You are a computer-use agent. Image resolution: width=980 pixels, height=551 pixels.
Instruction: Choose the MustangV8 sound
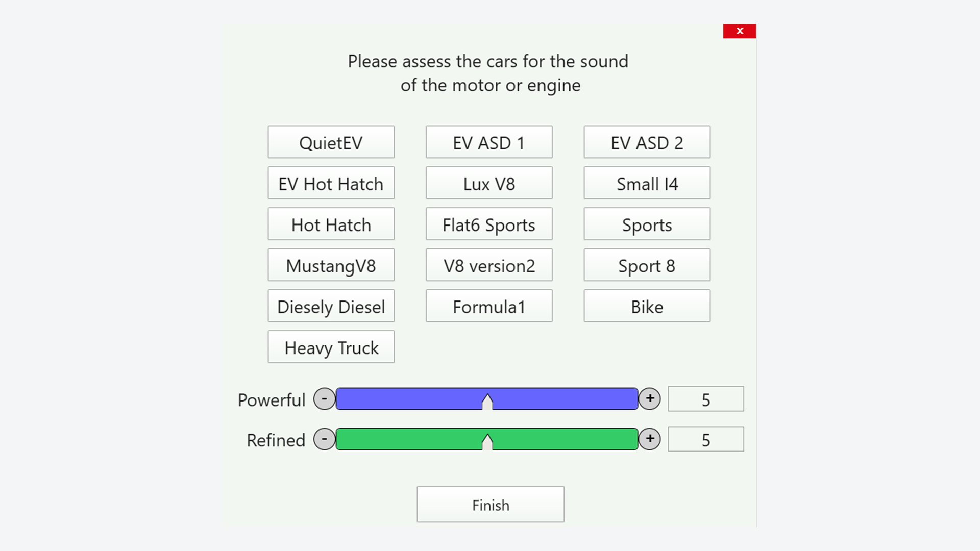(331, 265)
